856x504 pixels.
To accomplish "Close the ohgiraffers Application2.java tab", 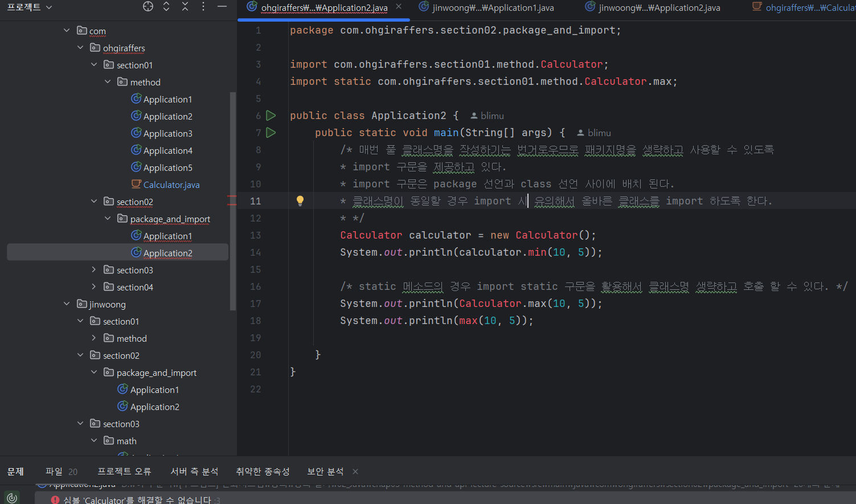I will 399,6.
